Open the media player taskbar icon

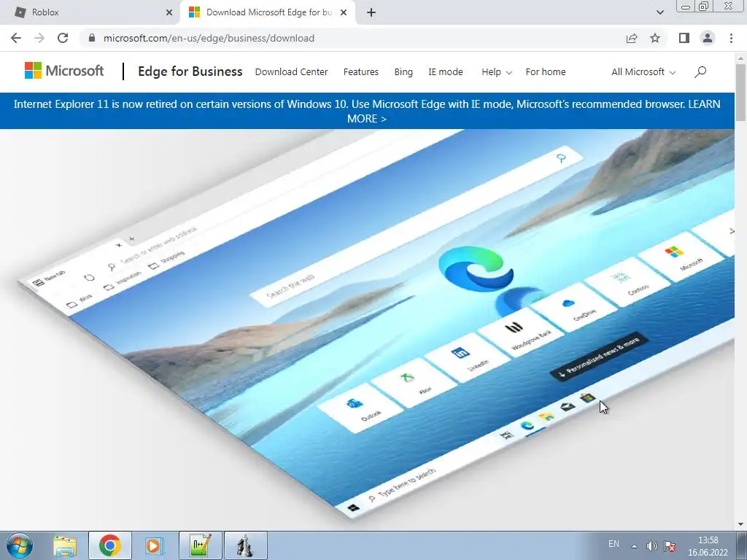(154, 545)
